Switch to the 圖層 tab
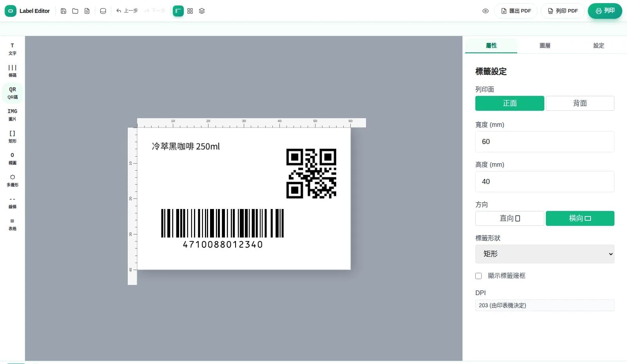This screenshot has height=364, width=627. pyautogui.click(x=545, y=46)
